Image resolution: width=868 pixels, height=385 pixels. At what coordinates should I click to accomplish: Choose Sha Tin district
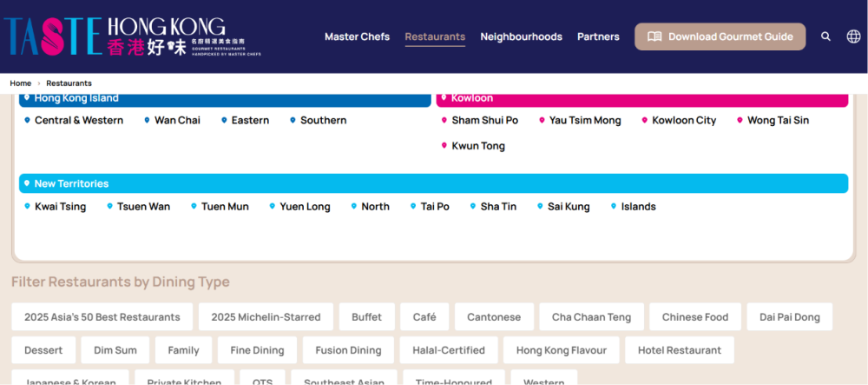coord(493,207)
